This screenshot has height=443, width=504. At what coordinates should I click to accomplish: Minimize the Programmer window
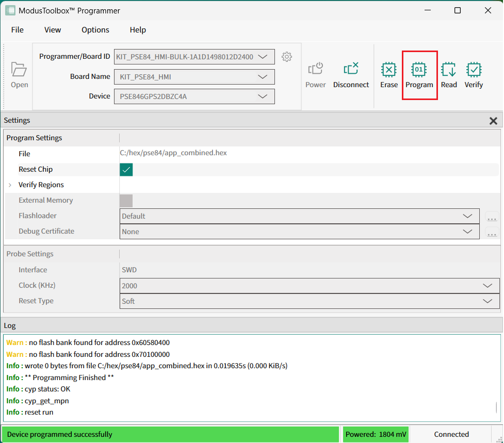[x=428, y=11]
